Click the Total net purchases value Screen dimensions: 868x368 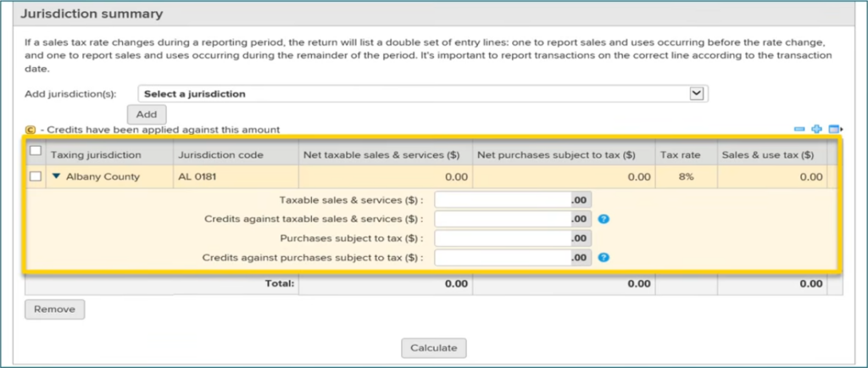(x=639, y=284)
